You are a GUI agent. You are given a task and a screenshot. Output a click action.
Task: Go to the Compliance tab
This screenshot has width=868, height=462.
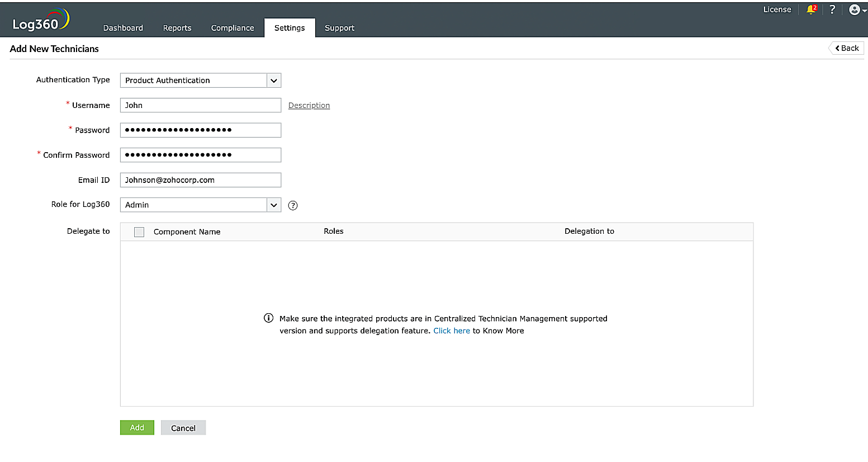coord(233,28)
